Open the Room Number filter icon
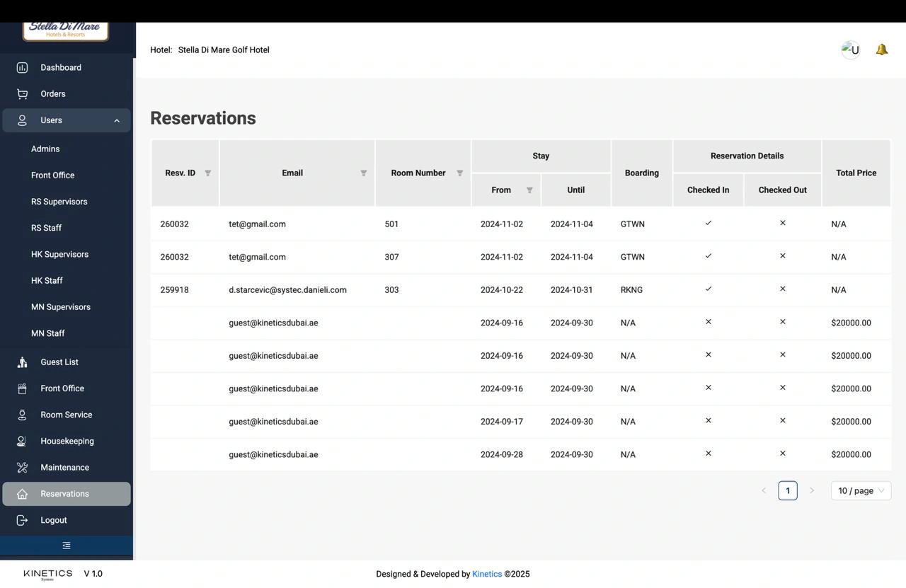This screenshot has height=588, width=906. click(x=459, y=173)
